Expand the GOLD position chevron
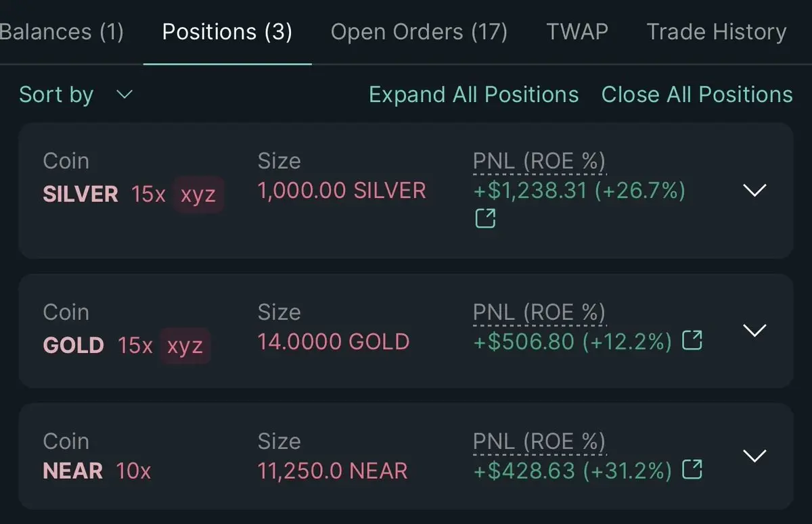 pyautogui.click(x=754, y=330)
